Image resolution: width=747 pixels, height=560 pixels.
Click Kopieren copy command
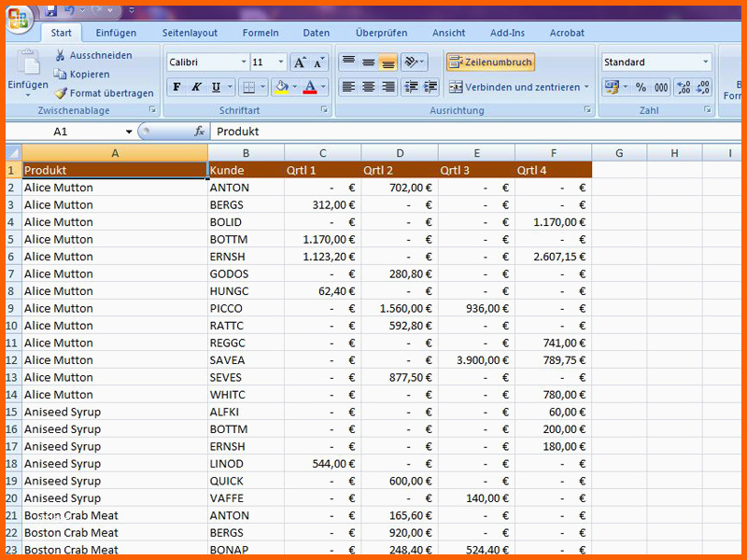81,75
